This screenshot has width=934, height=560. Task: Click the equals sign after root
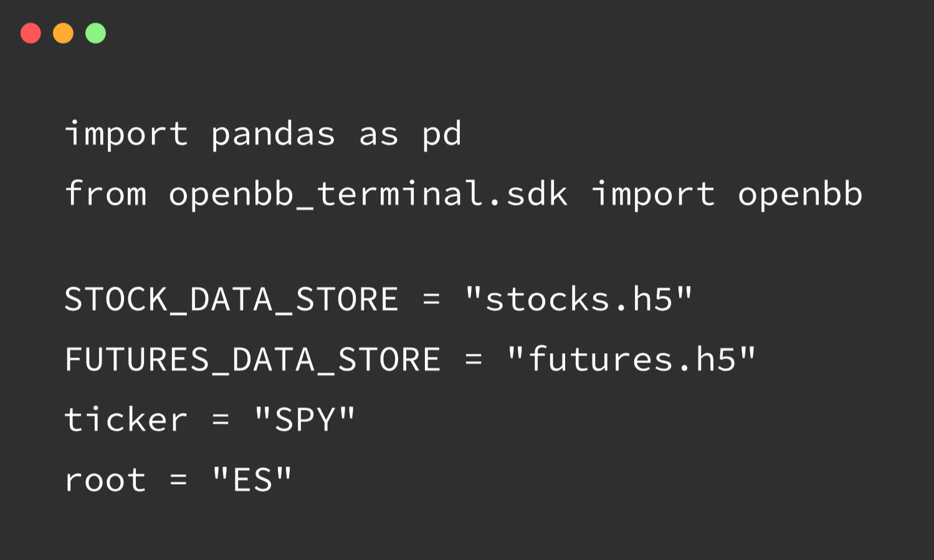pos(178,480)
